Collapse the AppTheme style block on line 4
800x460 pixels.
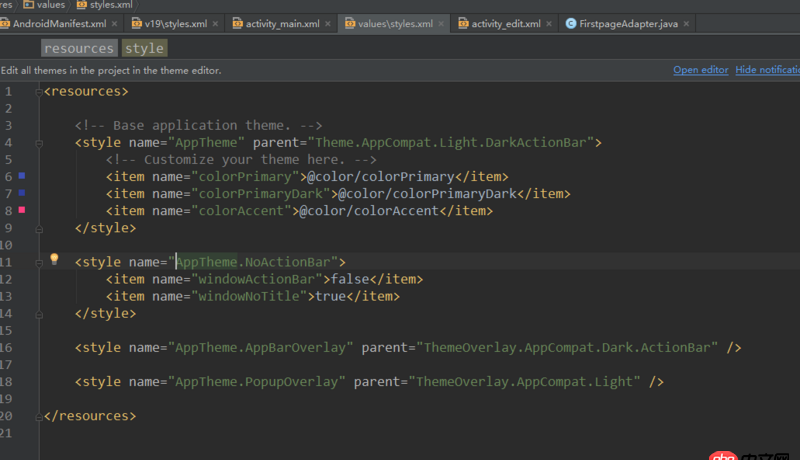point(39,143)
